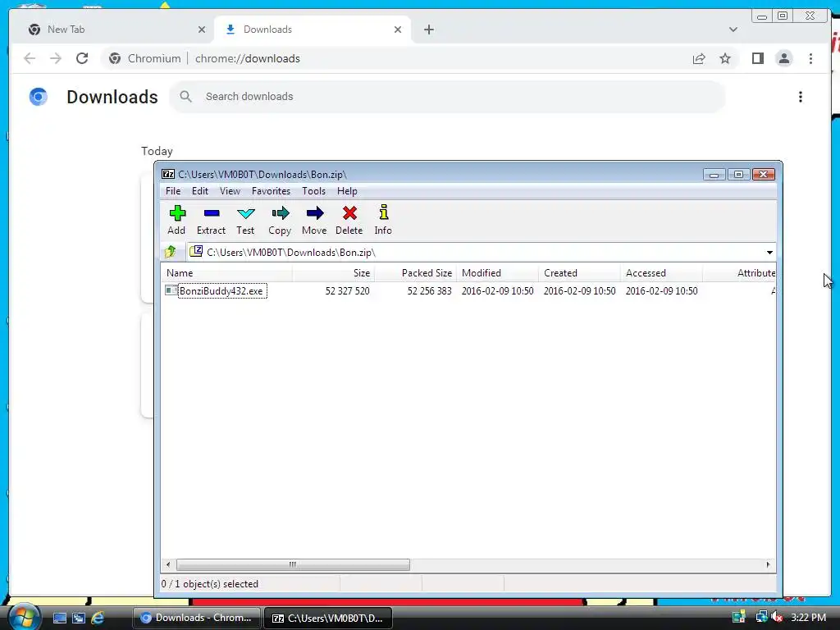Open a new tab with plus button
The image size is (840, 630).
(x=428, y=30)
